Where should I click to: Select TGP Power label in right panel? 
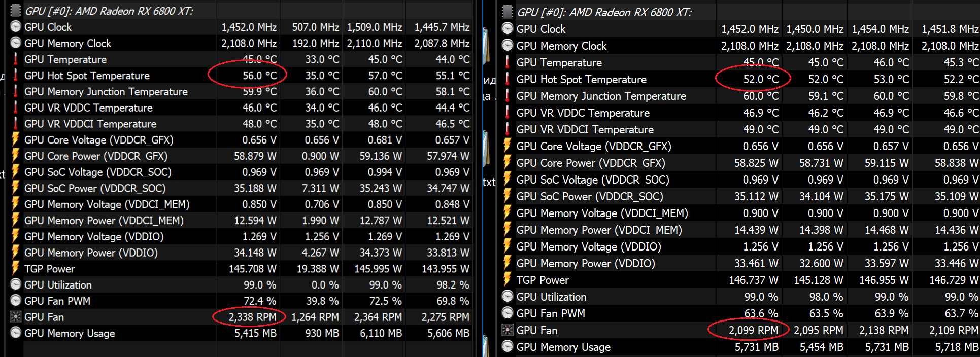click(x=543, y=280)
